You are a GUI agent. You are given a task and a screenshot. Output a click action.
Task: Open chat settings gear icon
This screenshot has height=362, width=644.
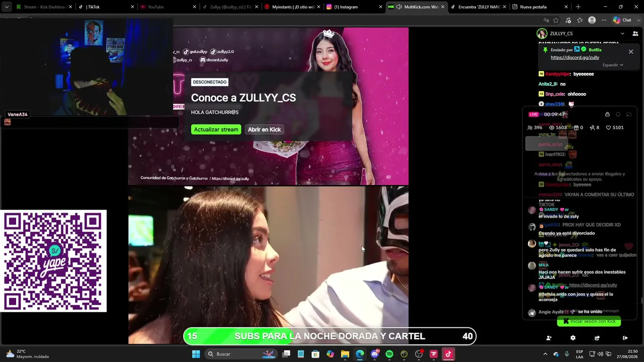573,338
